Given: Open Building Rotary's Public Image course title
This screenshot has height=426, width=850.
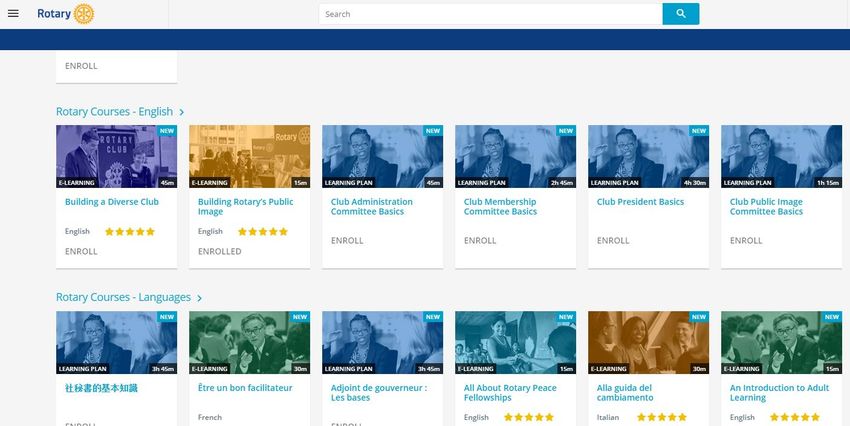Looking at the screenshot, I should [x=246, y=206].
